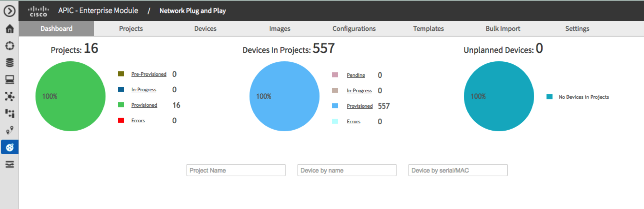Focus the Device by name search field
Viewport: 644px width, 209px height.
click(x=347, y=170)
